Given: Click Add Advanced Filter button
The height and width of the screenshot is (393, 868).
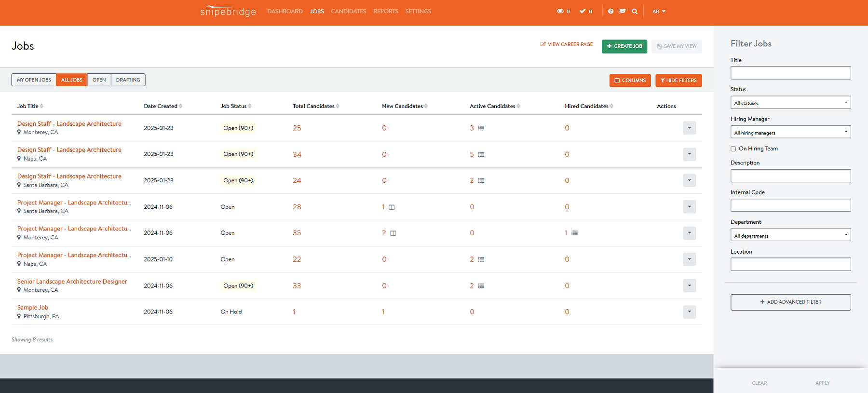Looking at the screenshot, I should point(791,302).
